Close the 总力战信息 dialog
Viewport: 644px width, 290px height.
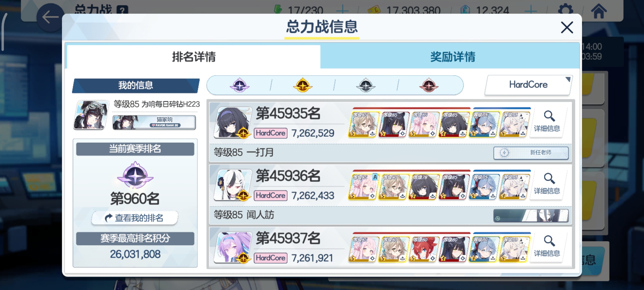[x=567, y=27]
